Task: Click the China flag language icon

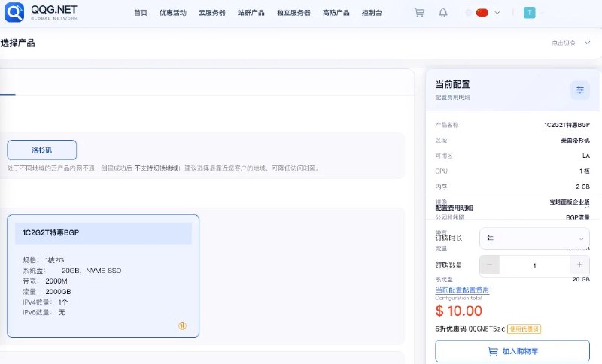Action: [482, 13]
